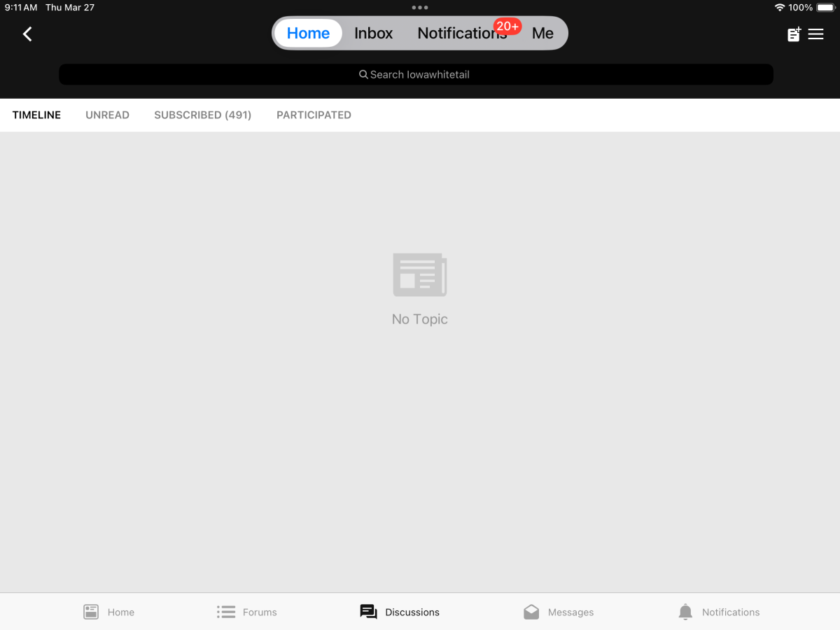
Task: Tap the Wi-Fi status icon
Action: pyautogui.click(x=779, y=8)
